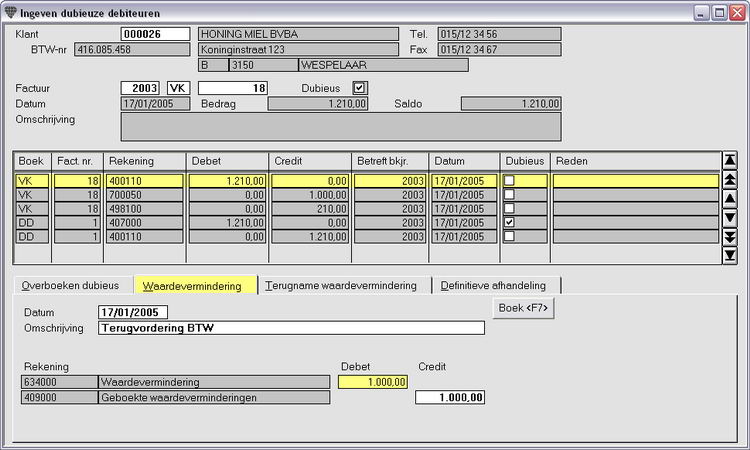This screenshot has height=450, width=750.
Task: Click the Betreft bkjr. column header
Action: [x=390, y=161]
